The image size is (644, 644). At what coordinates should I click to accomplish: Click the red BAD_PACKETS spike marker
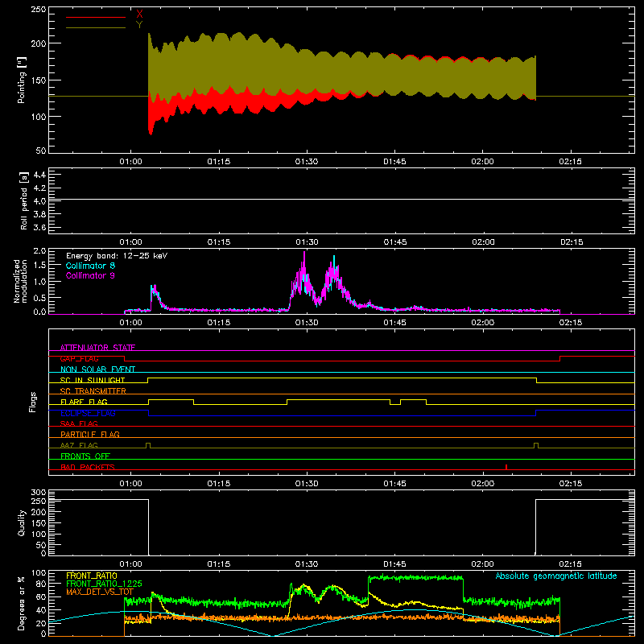506,467
